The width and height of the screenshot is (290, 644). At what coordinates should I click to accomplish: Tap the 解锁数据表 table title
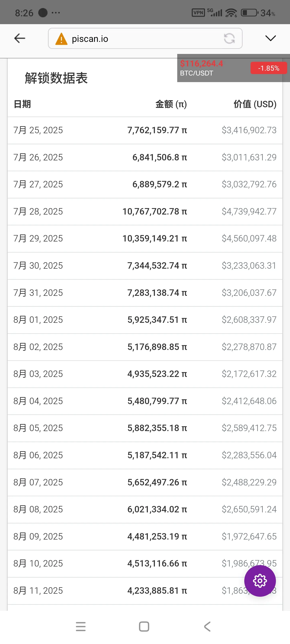click(56, 78)
